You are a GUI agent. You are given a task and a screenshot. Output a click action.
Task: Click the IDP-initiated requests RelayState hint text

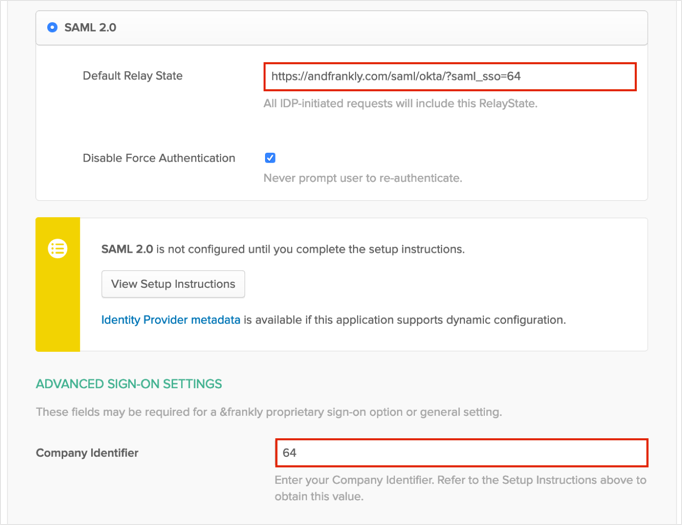click(x=400, y=103)
